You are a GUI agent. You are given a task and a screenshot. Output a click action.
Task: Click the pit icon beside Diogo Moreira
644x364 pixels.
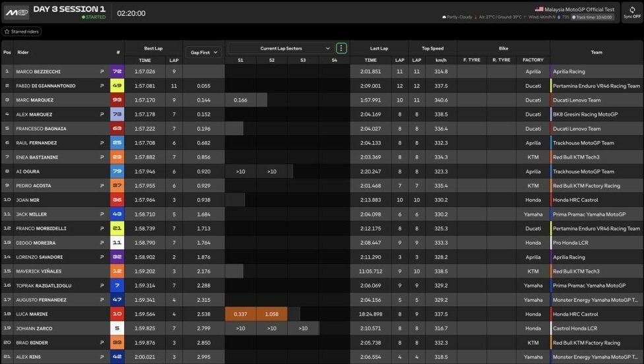coord(102,243)
